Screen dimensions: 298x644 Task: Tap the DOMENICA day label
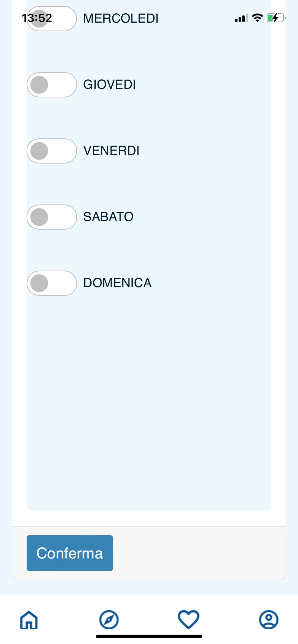118,283
